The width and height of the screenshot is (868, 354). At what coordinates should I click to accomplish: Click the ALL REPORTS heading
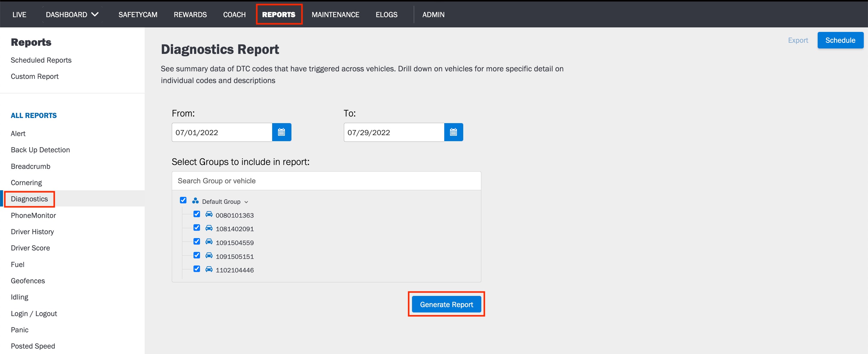tap(34, 115)
